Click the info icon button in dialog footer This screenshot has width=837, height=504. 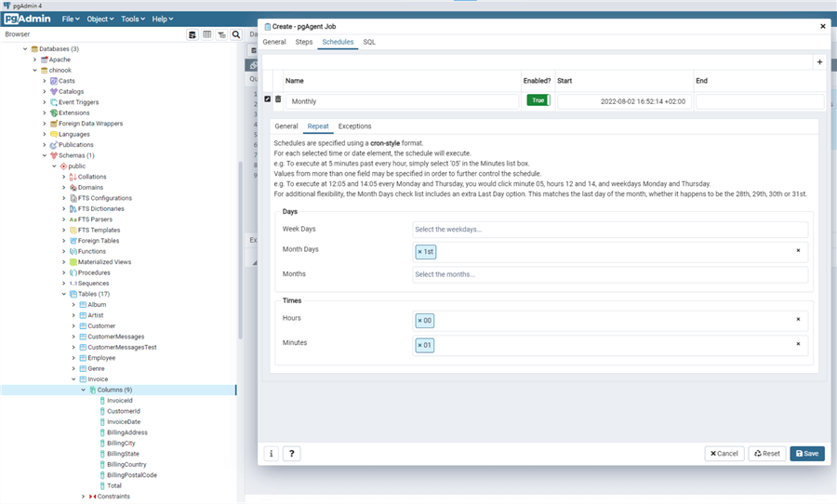(x=272, y=453)
